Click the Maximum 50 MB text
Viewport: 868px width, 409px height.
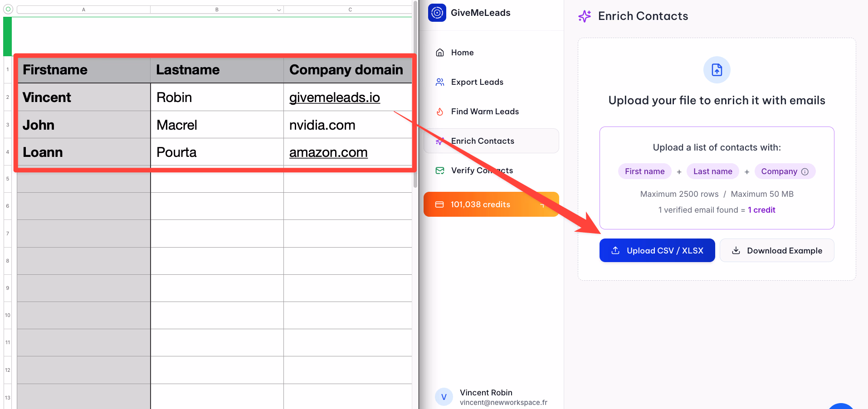pyautogui.click(x=762, y=194)
